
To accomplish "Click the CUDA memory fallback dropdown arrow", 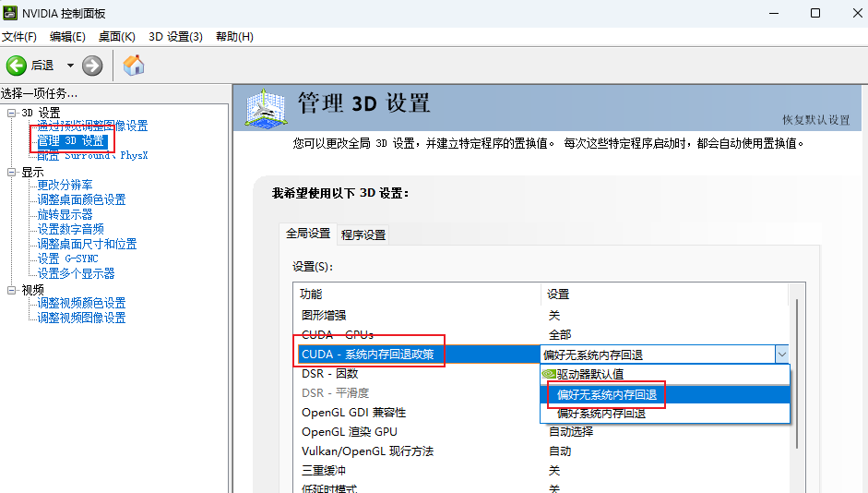I will click(x=781, y=355).
